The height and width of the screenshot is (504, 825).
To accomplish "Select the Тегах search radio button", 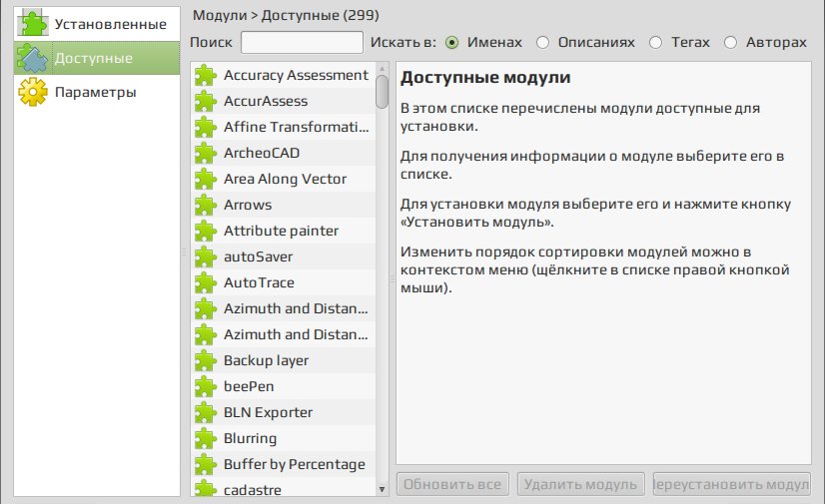I will (655, 43).
